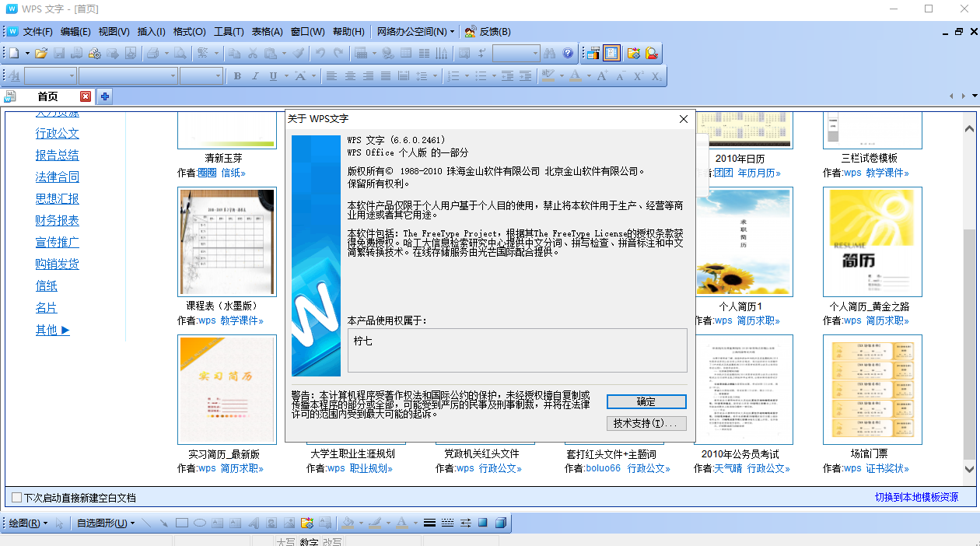Open the 网络办公空间(N) dropdown menu
Viewport: 980px width, 546px height.
(416, 32)
